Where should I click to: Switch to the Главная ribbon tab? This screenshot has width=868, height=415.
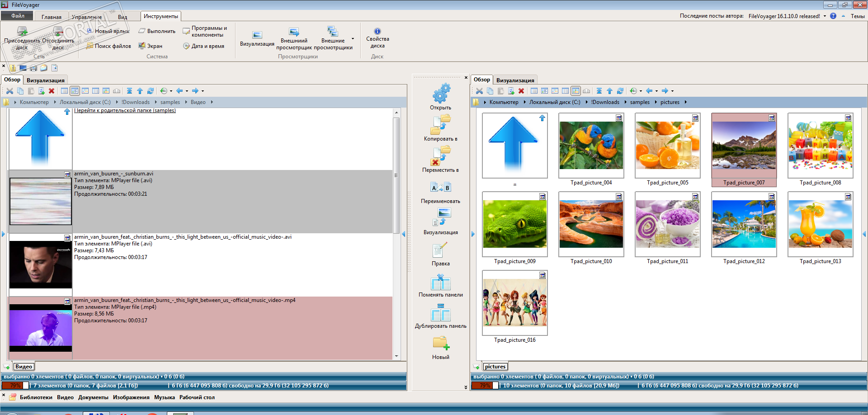coord(52,17)
